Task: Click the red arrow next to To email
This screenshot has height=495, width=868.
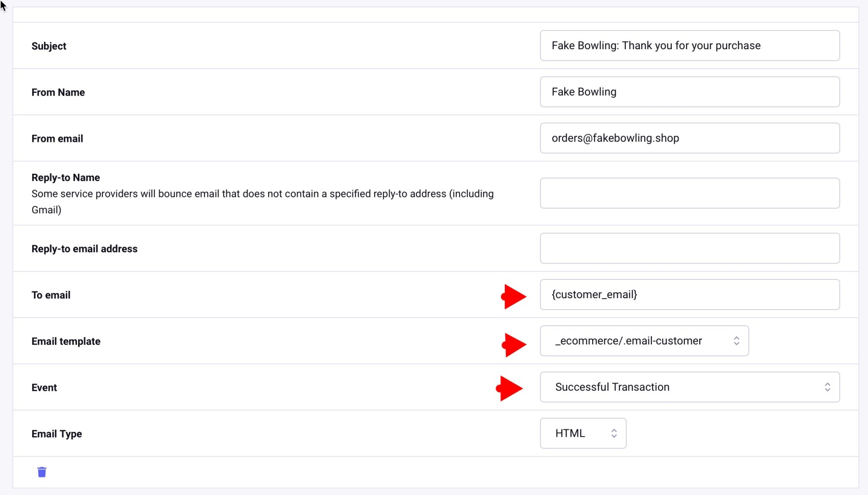Action: tap(513, 296)
